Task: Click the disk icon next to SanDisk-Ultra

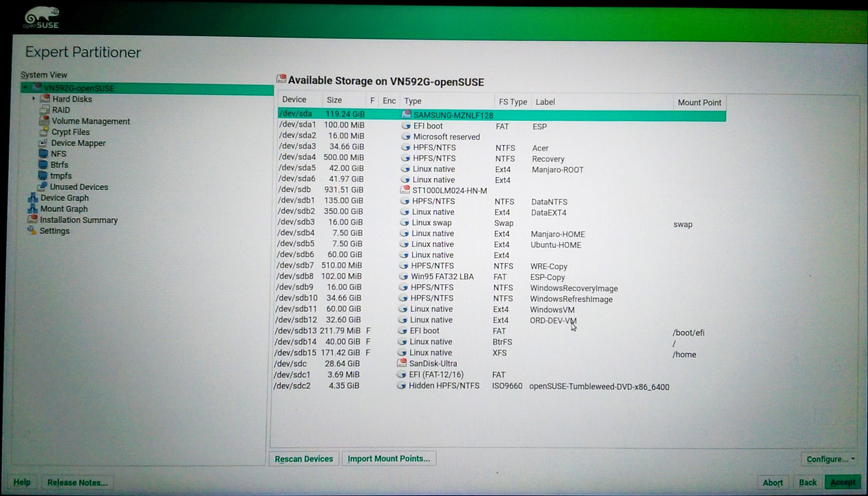Action: point(402,363)
